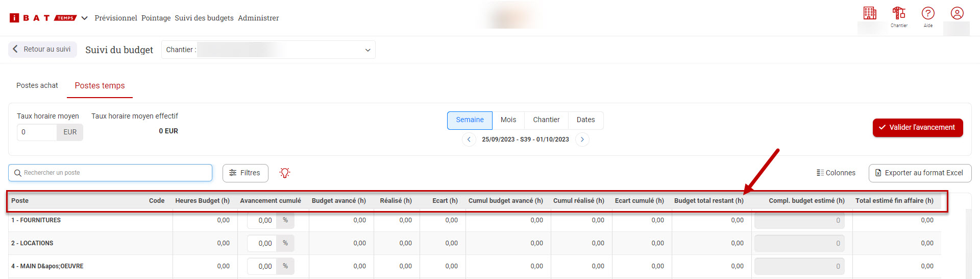The image size is (980, 279).
Task: Click the Code column header
Action: [x=157, y=201]
